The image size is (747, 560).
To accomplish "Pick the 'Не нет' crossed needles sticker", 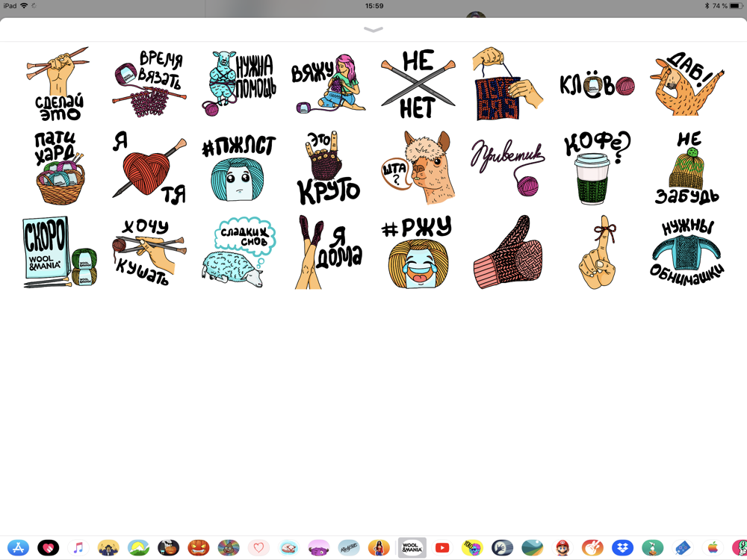I will [418, 84].
